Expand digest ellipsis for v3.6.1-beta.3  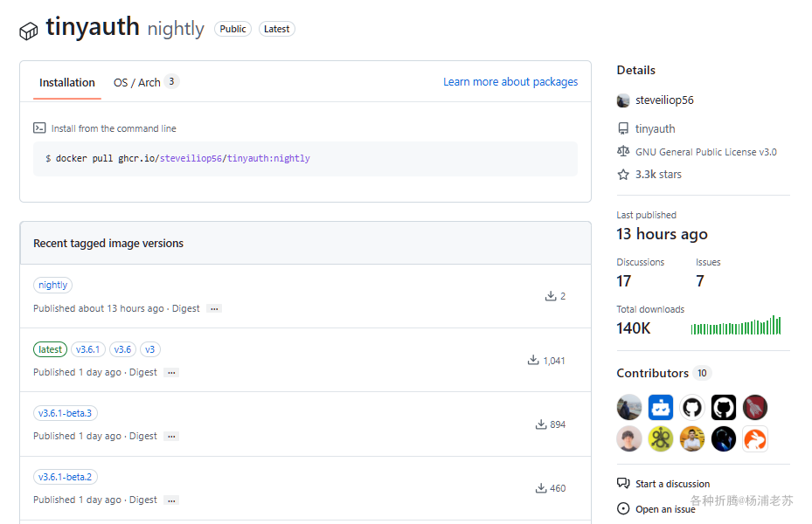(x=171, y=437)
